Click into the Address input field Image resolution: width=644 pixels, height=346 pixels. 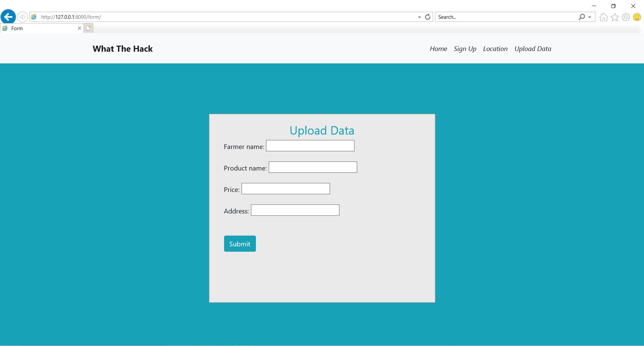pyautogui.click(x=295, y=210)
